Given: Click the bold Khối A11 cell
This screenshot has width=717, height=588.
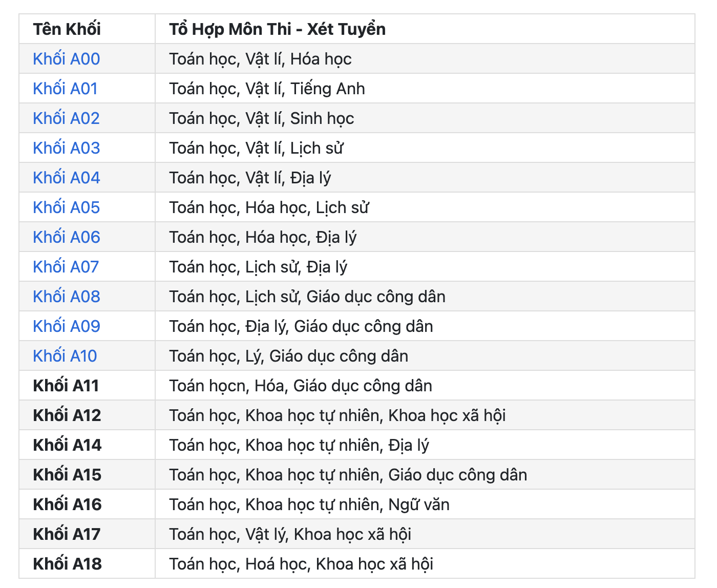Looking at the screenshot, I should (x=66, y=386).
